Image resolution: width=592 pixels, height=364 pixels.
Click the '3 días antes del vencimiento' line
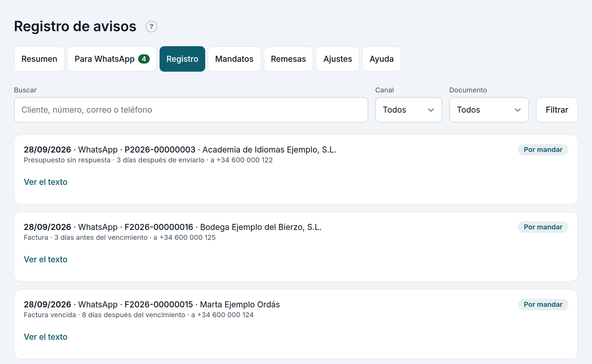(120, 237)
